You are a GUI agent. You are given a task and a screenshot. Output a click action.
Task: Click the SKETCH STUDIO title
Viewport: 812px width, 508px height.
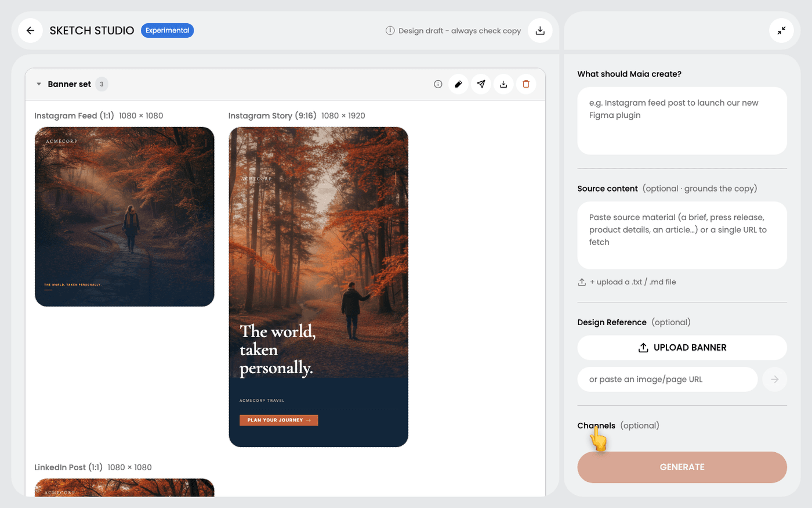click(92, 31)
